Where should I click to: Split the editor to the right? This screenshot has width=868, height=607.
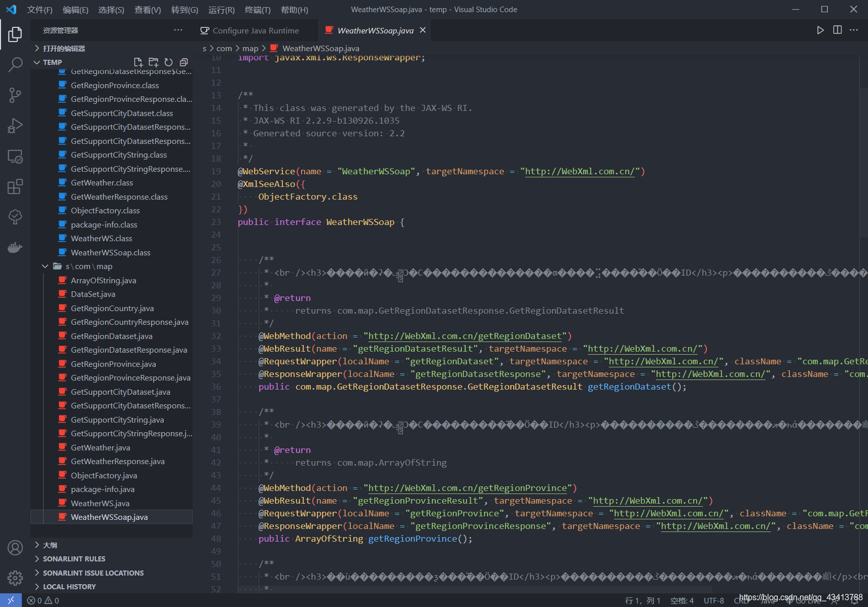[838, 30]
